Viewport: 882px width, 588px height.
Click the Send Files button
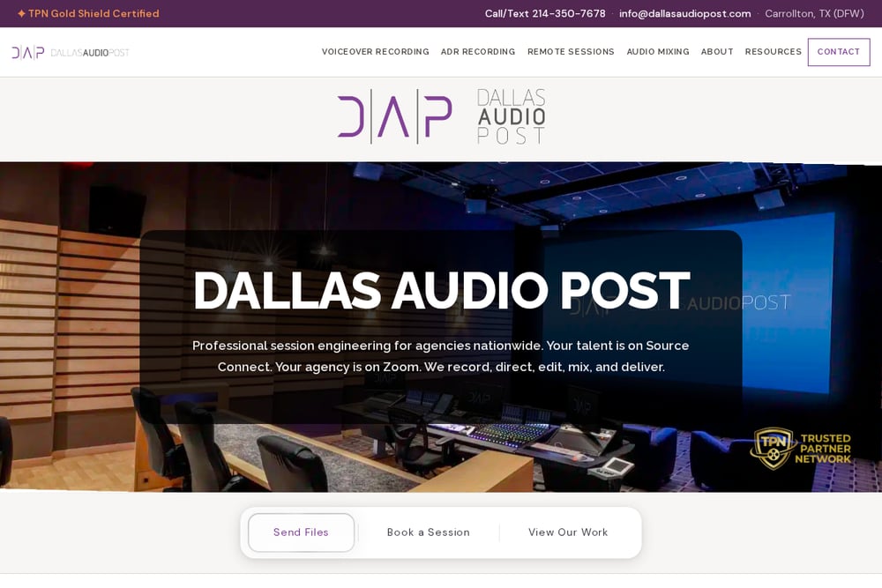301,532
